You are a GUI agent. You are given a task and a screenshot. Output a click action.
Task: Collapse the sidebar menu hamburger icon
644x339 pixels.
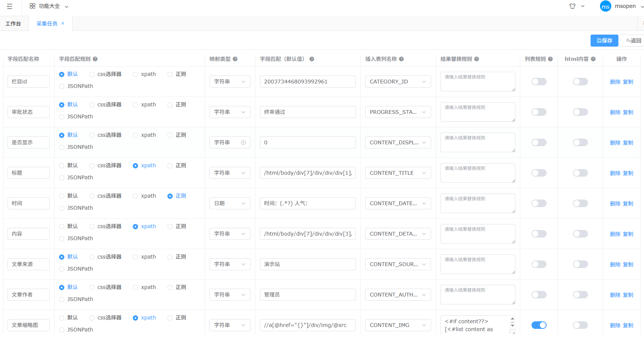[10, 6]
